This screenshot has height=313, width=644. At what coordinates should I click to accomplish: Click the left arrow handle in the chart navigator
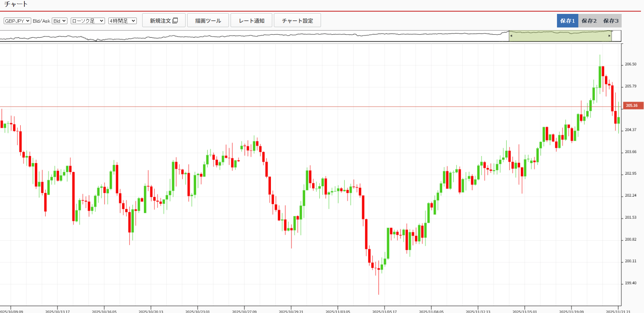(x=511, y=36)
